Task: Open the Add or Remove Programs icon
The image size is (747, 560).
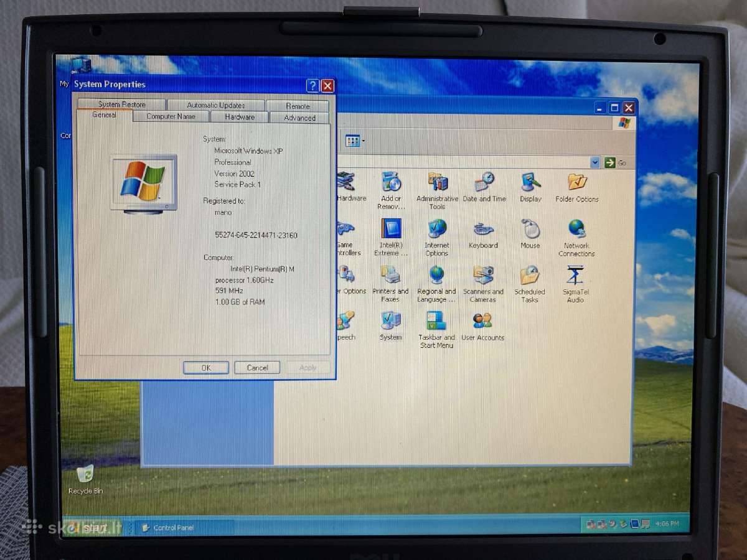Action: [390, 190]
